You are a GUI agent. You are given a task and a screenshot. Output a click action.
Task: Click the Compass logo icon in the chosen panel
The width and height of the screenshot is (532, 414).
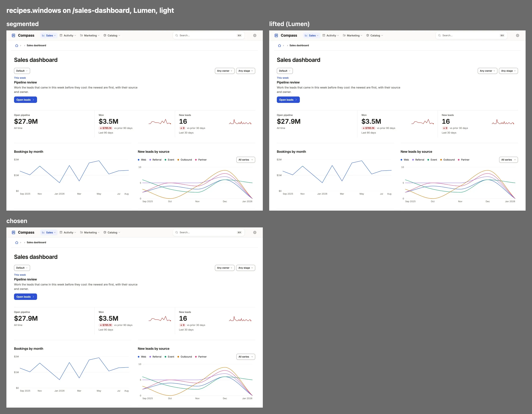pos(13,232)
